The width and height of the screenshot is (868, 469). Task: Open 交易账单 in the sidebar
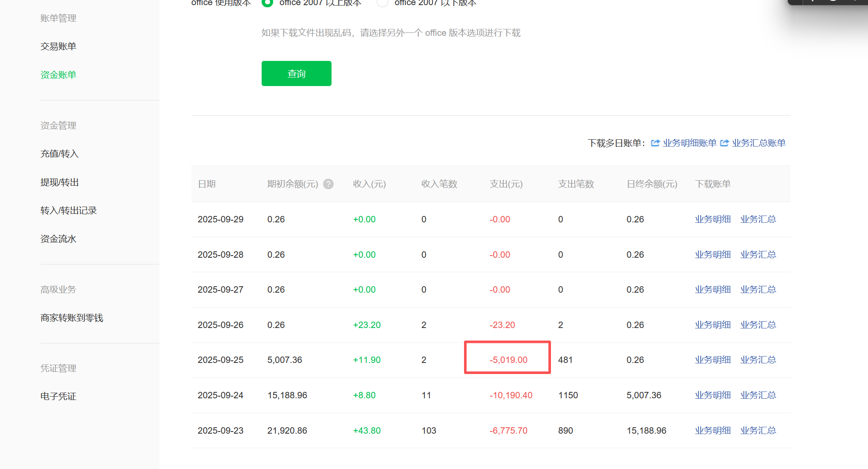[x=58, y=46]
